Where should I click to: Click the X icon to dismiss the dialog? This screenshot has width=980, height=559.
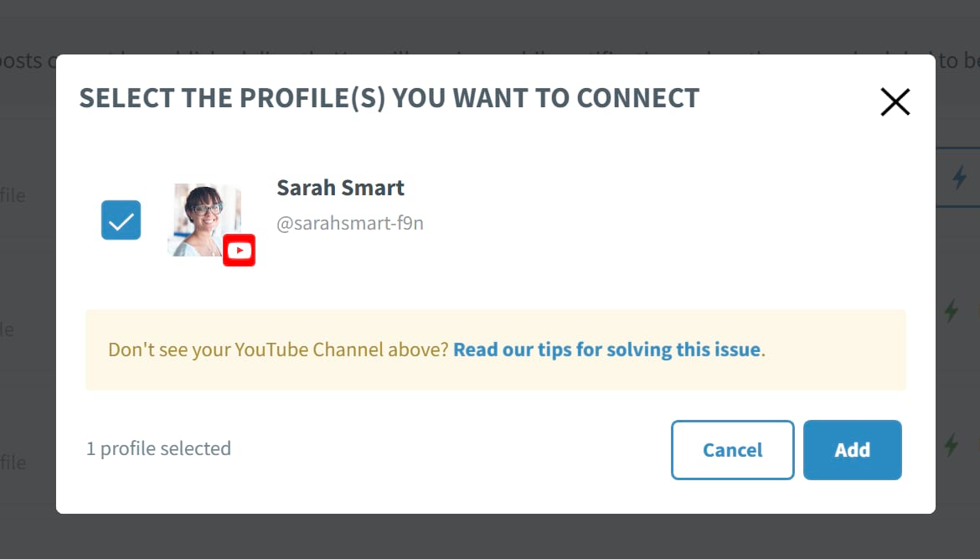tap(895, 101)
